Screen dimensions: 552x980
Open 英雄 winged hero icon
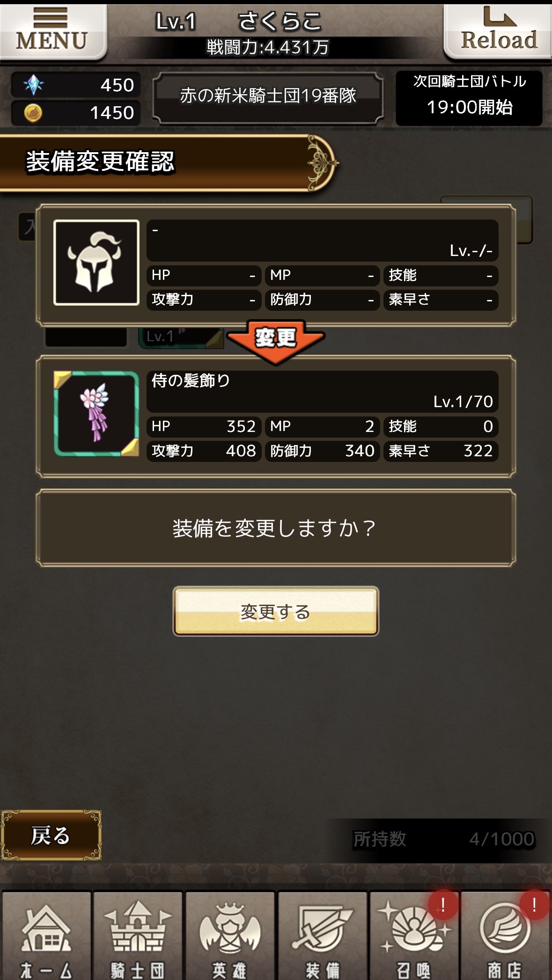point(229,935)
